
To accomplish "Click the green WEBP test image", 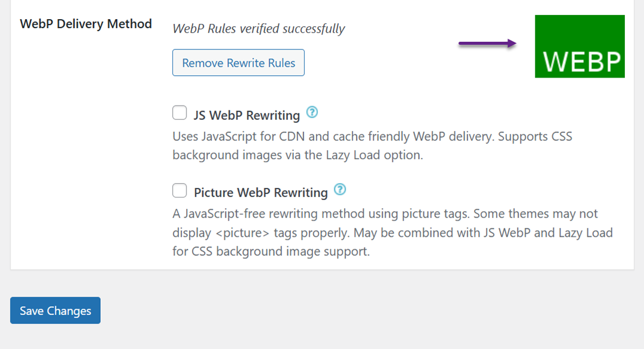I will pyautogui.click(x=580, y=47).
